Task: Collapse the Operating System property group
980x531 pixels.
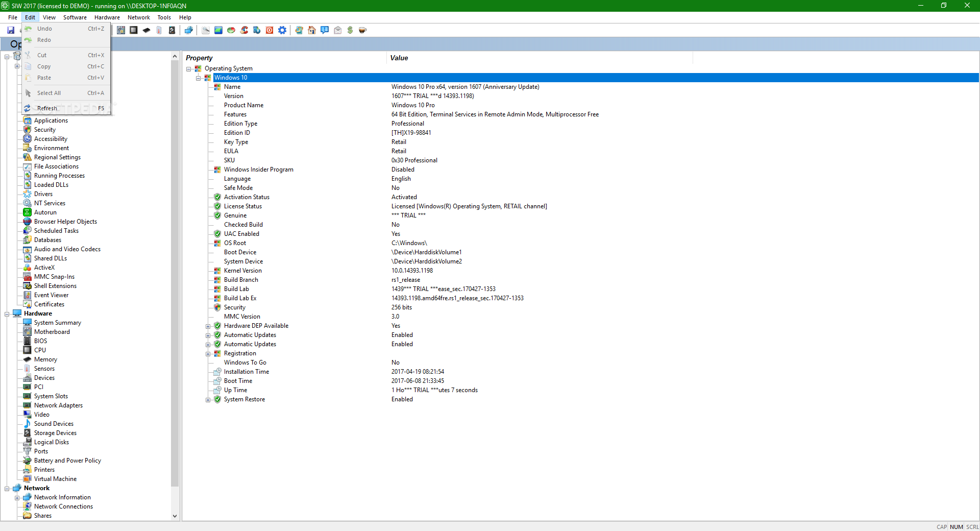Action: [189, 69]
